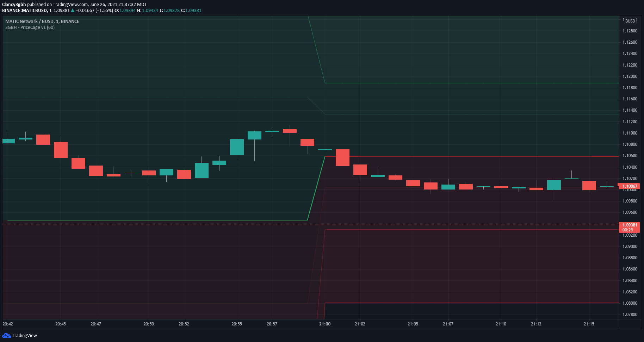Click the 20:50 time axis label

[x=149, y=324]
